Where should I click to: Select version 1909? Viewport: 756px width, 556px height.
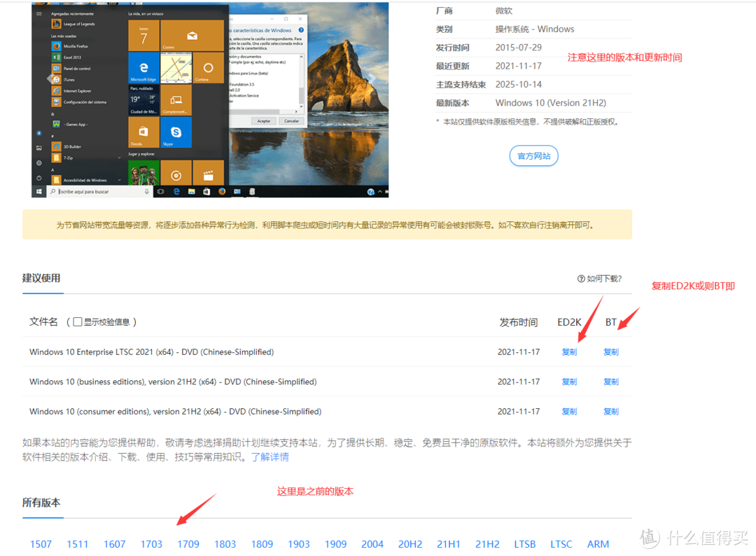[335, 544]
